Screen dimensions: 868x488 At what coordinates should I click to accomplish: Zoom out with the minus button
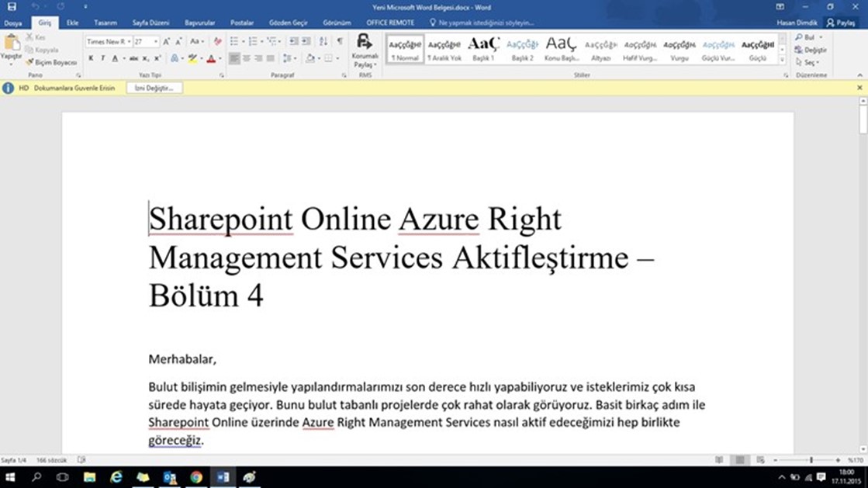pos(775,460)
